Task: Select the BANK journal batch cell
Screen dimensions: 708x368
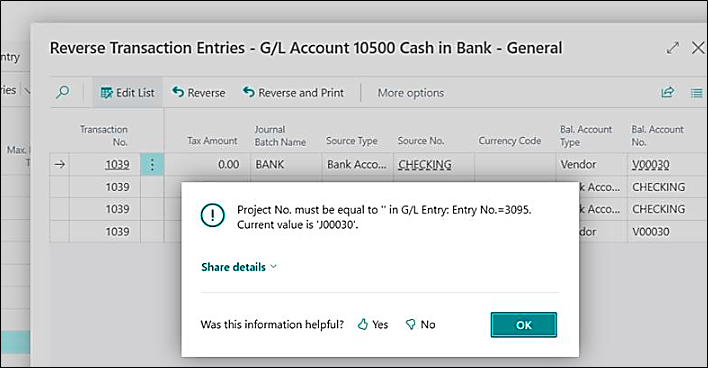Action: point(286,164)
